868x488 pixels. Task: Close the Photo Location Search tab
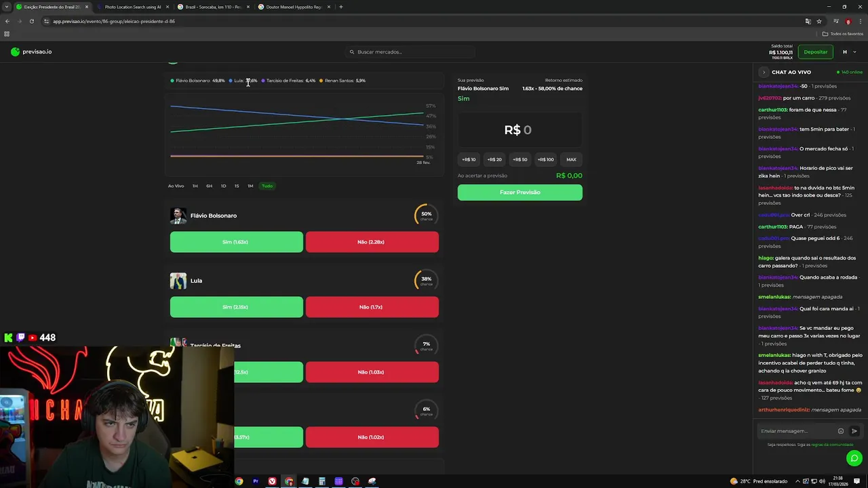coord(167,7)
